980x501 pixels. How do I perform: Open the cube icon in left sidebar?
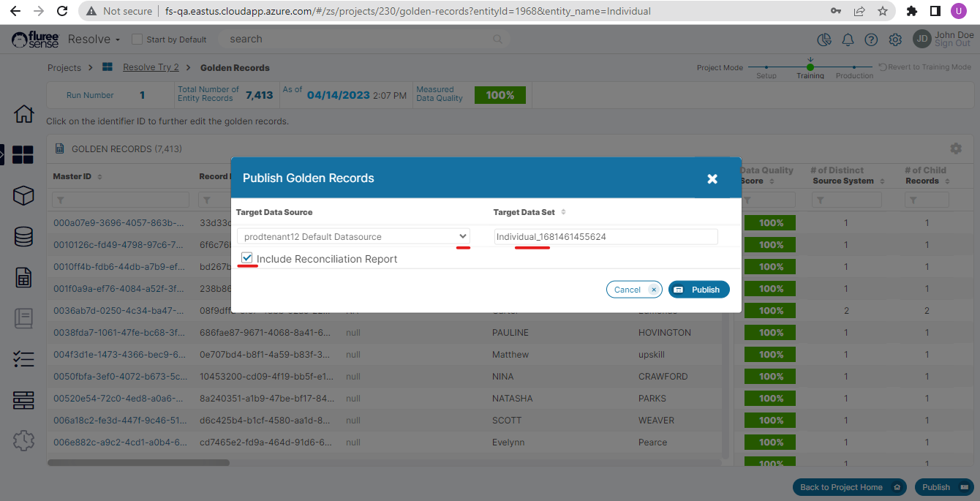click(23, 195)
